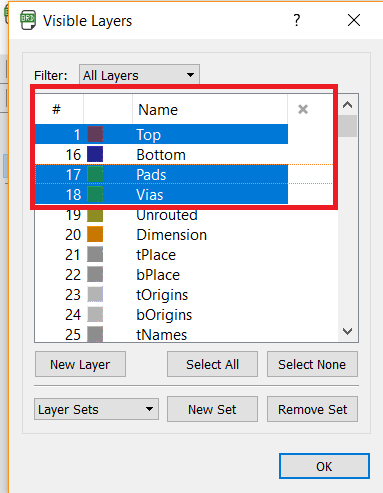
Task: Open the All Layers filter dropdown
Action: pos(139,75)
